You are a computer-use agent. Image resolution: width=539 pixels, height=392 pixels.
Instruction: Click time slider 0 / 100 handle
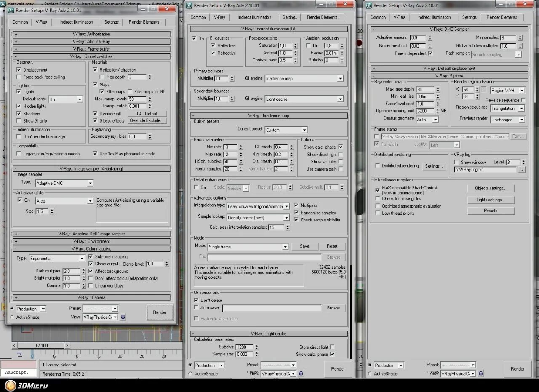tap(41, 345)
